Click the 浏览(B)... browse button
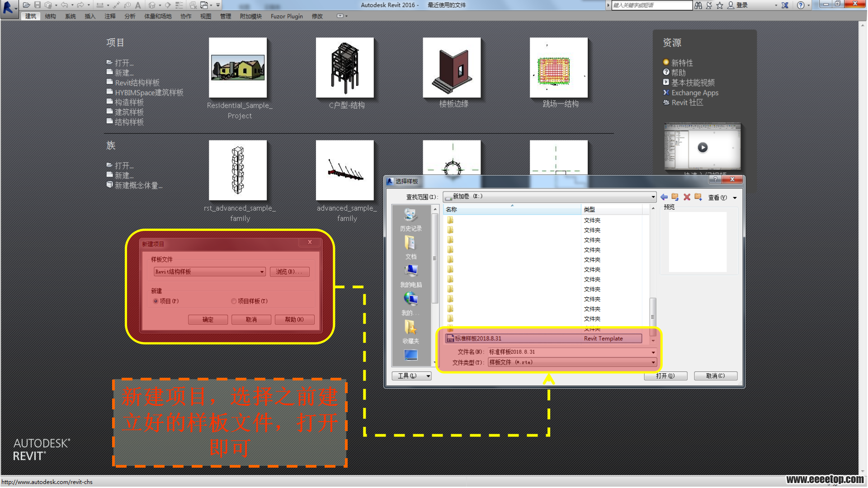Image resolution: width=868 pixels, height=488 pixels. click(x=290, y=272)
